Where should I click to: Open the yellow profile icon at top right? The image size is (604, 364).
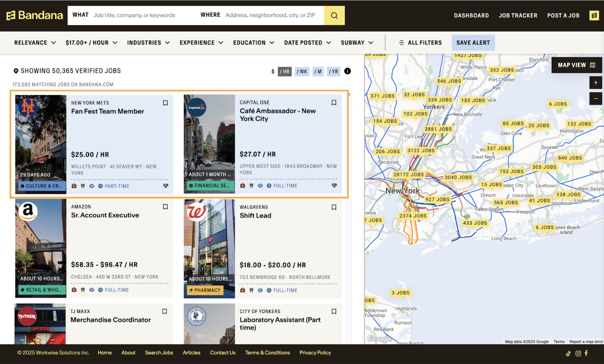click(594, 15)
